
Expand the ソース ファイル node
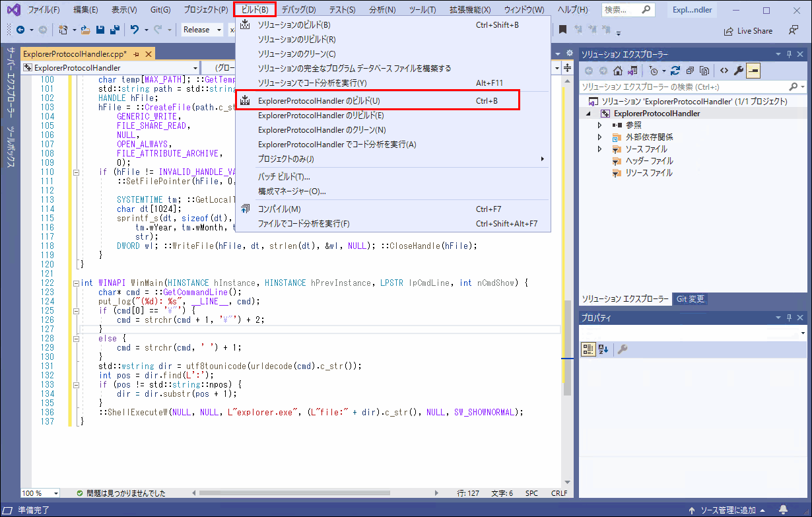point(600,149)
